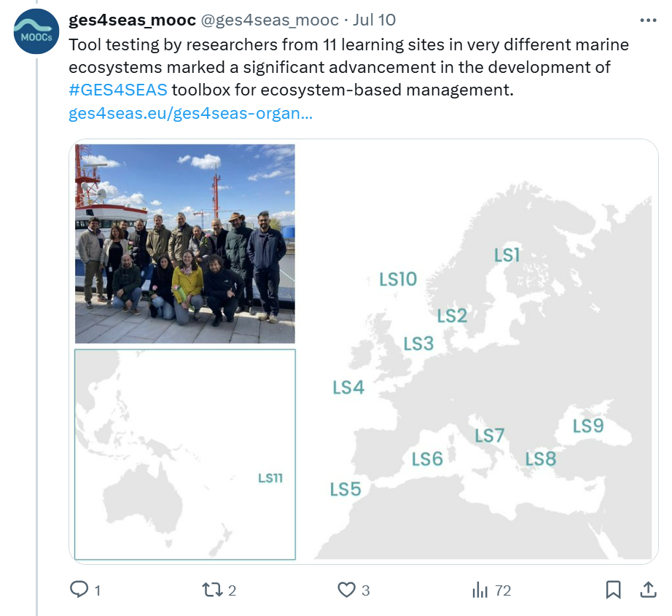Click the LS6 label on the map
Image resolution: width=672 pixels, height=616 pixels.
click(427, 459)
